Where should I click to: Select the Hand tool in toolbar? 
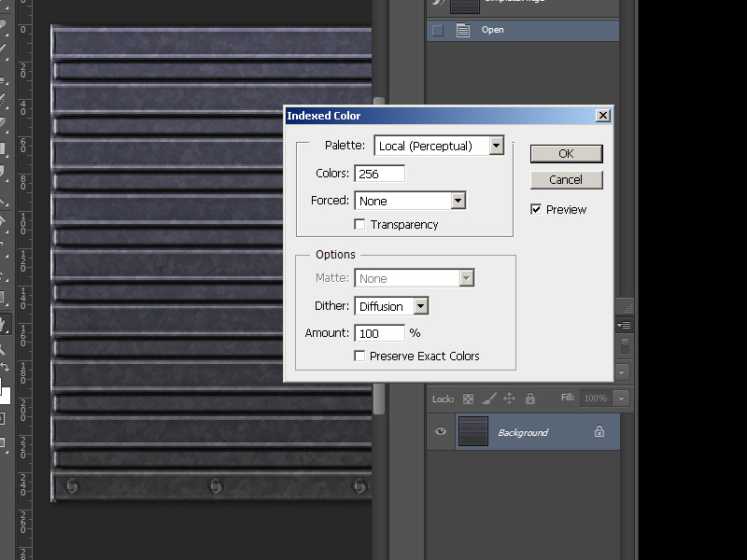point(4,325)
